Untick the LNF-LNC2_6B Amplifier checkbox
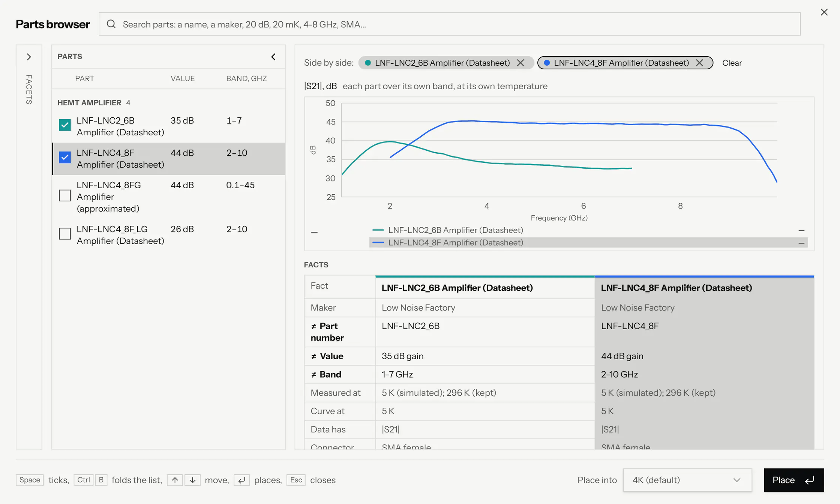 (x=65, y=125)
